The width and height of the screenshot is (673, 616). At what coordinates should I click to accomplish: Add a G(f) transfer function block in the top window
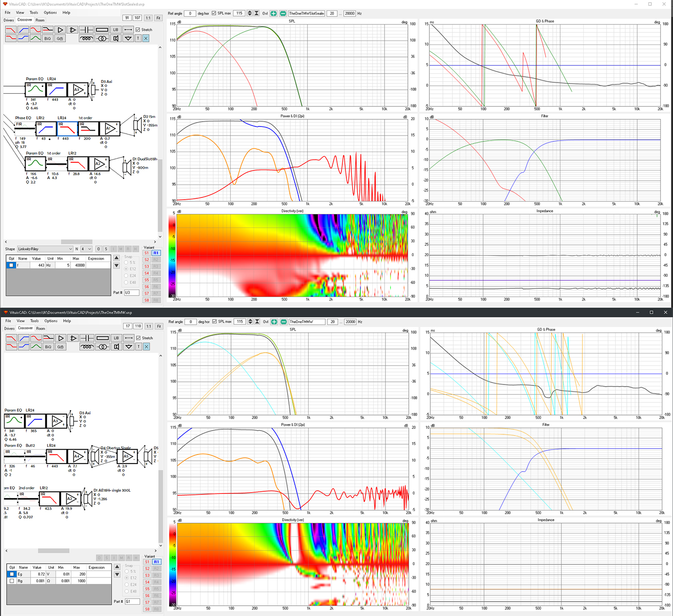pos(60,39)
